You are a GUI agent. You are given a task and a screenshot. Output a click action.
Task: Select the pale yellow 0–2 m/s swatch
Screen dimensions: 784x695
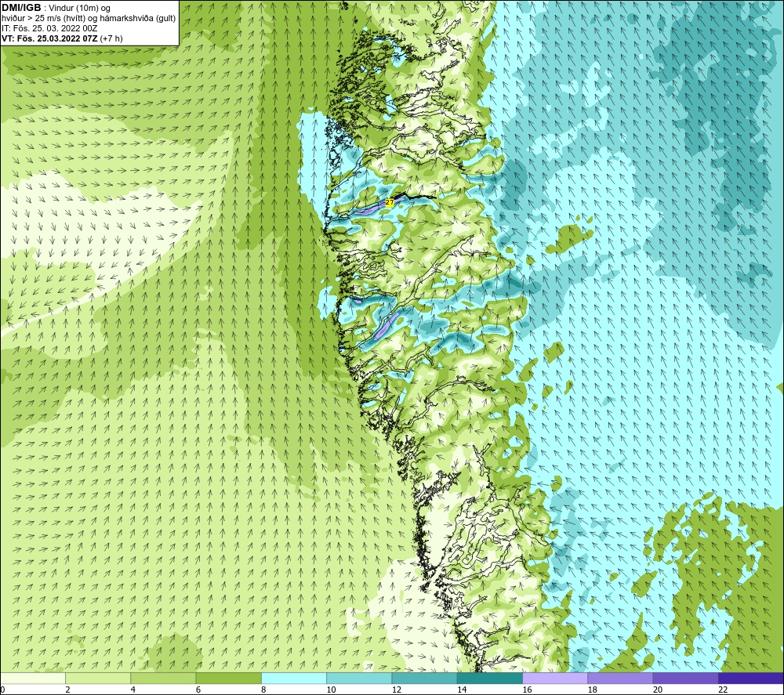point(32,678)
